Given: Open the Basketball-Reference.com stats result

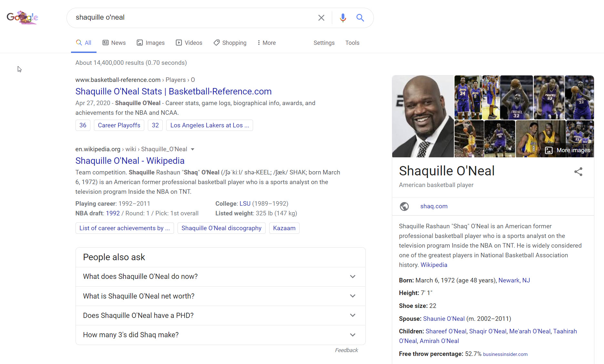Looking at the screenshot, I should point(173,92).
